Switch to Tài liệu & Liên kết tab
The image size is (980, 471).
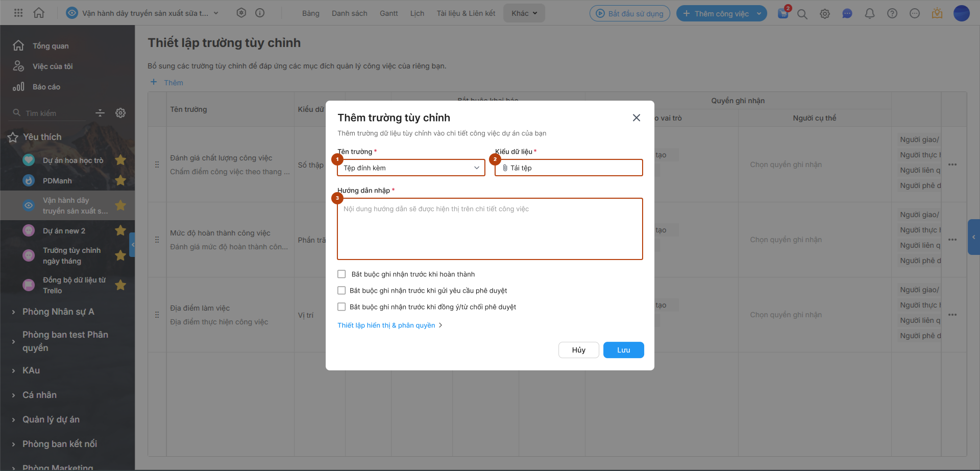465,13
